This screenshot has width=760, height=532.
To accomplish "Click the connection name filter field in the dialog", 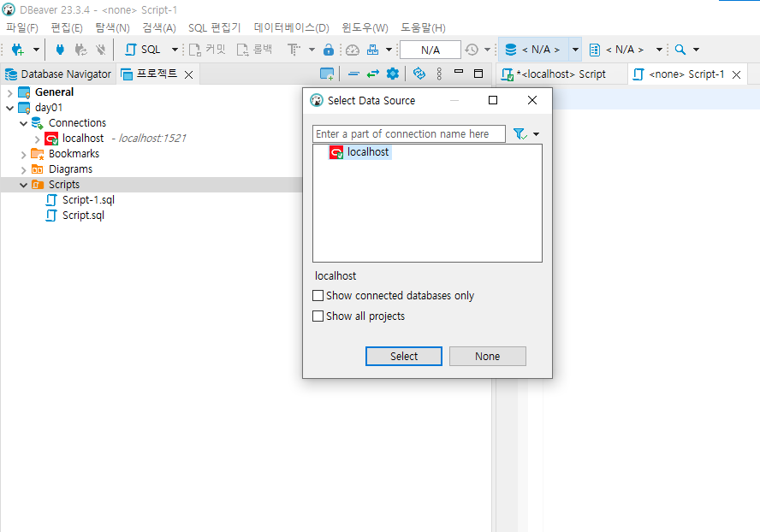I will [408, 133].
